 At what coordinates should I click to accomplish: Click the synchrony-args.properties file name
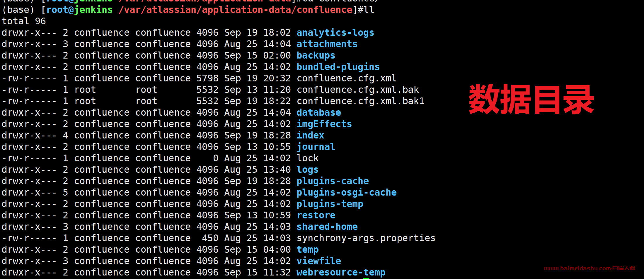[x=366, y=238]
